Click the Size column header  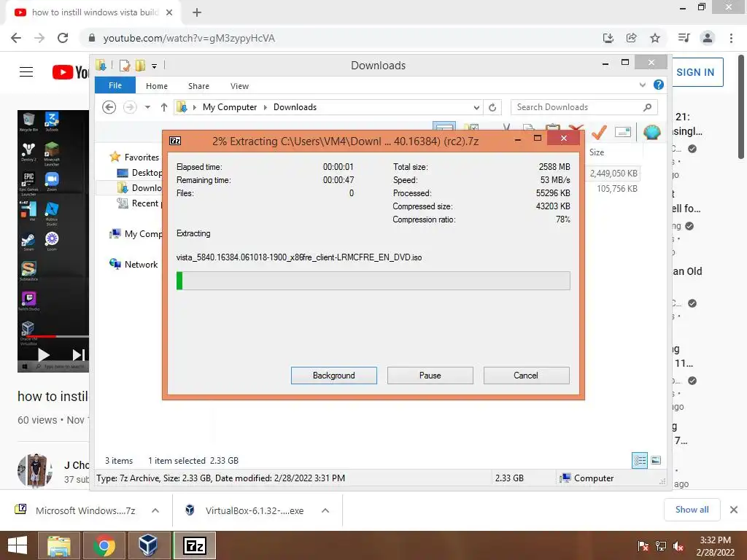597,152
